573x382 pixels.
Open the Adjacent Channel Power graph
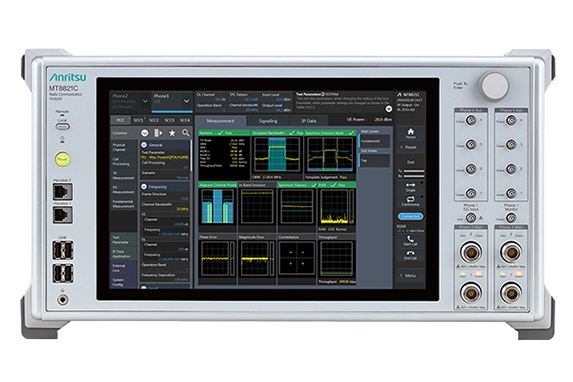point(218,207)
